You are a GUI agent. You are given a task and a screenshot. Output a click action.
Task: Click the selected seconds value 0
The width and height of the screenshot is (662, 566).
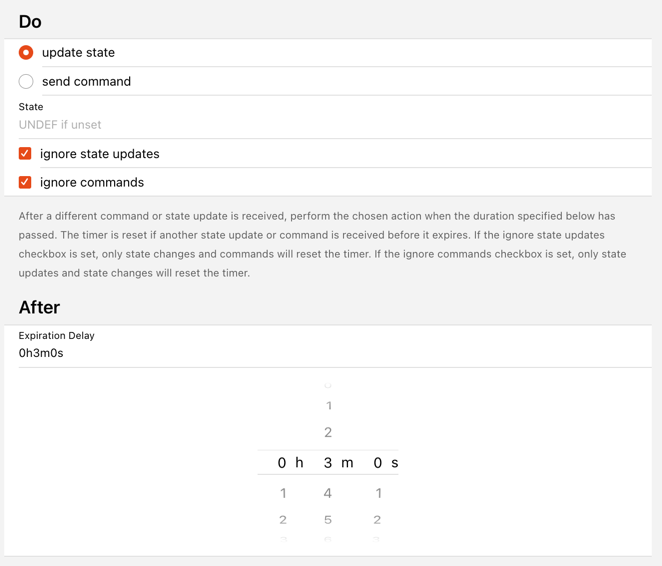point(378,463)
